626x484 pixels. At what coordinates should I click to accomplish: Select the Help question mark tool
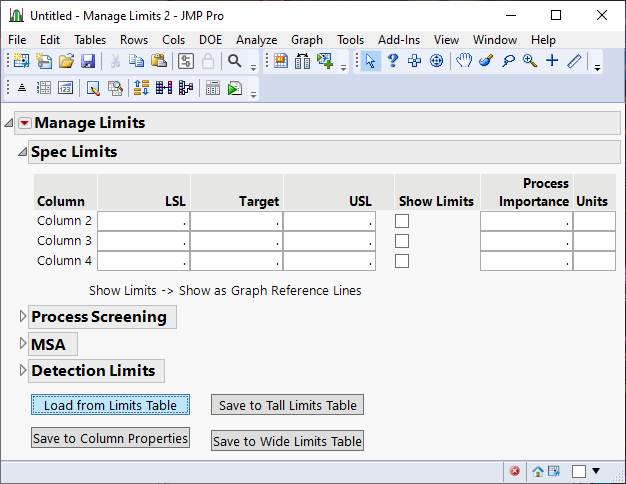click(x=393, y=62)
